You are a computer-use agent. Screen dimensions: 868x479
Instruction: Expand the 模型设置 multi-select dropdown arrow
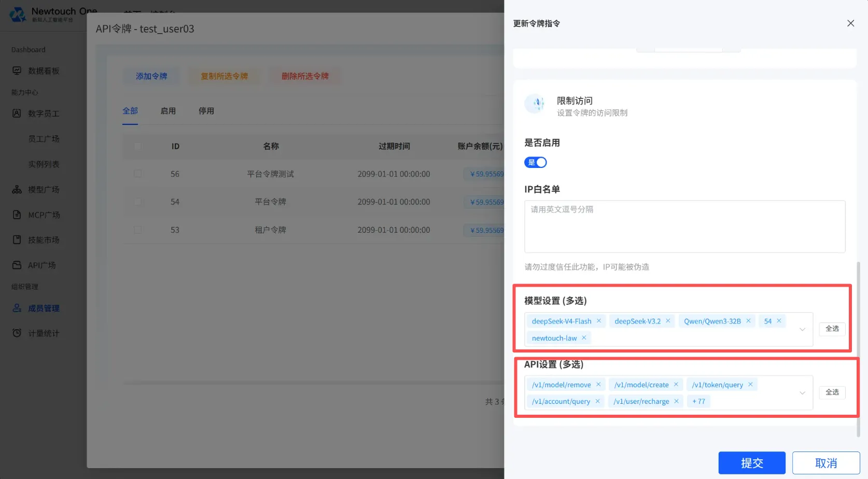point(802,329)
